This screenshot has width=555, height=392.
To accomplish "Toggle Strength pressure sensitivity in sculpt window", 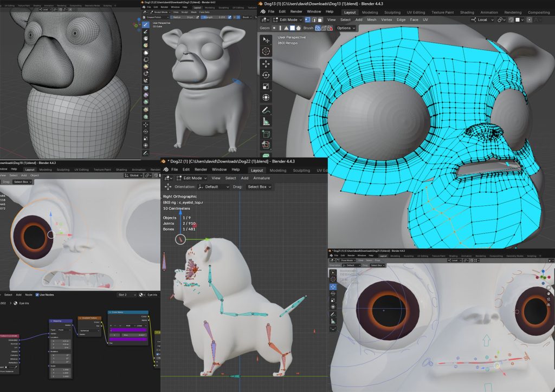I will (229, 17).
